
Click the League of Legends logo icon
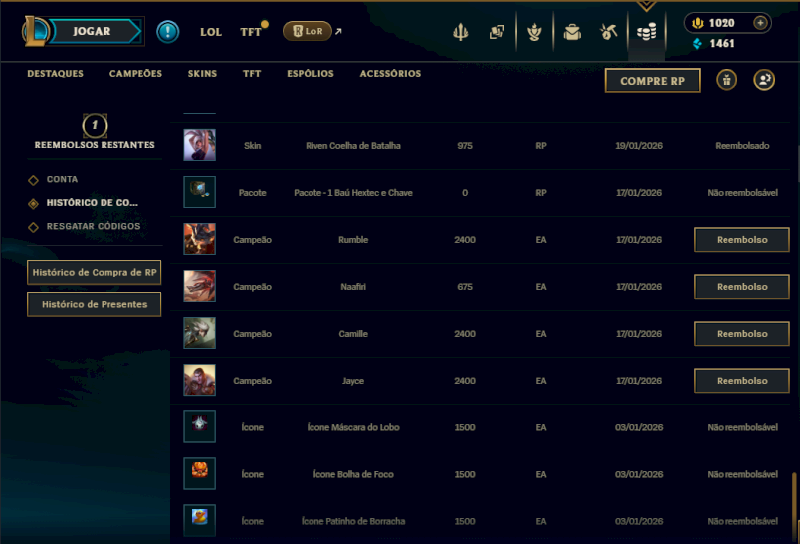point(36,31)
